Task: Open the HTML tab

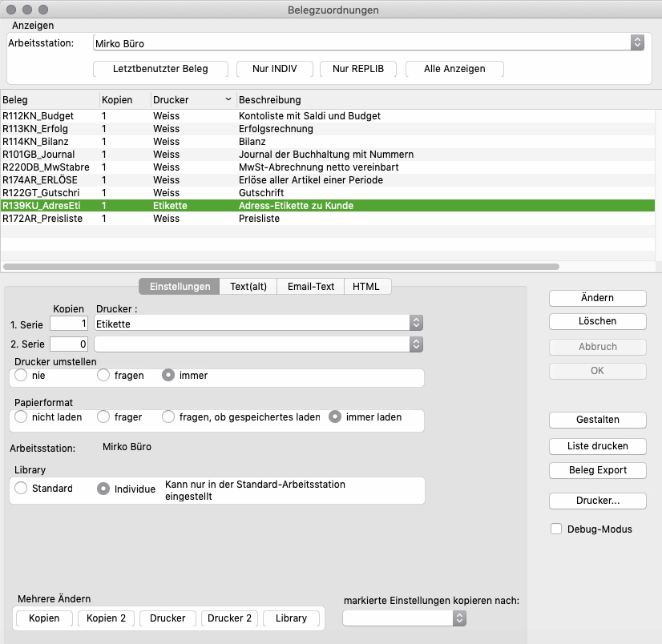Action: click(367, 287)
